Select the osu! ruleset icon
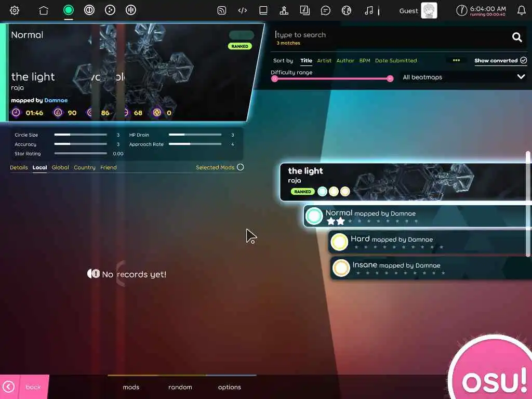 [x=69, y=10]
